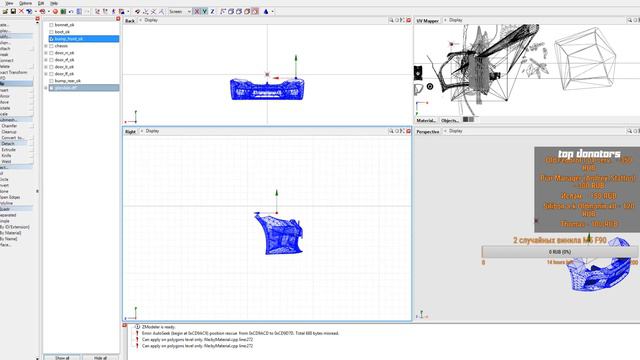The height and width of the screenshot is (360, 640).
Task: Choose the Cleanup command
Action: (x=9, y=132)
